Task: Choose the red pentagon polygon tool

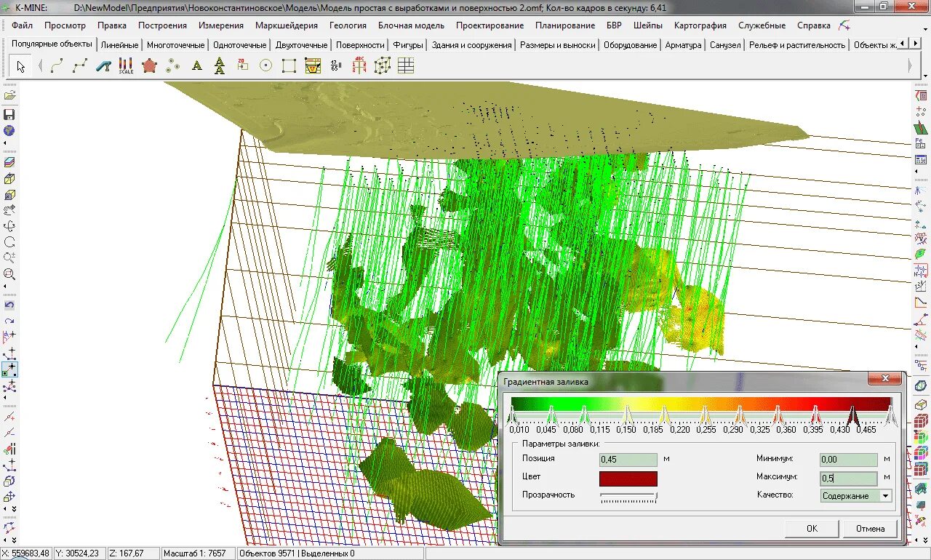Action: (x=149, y=66)
